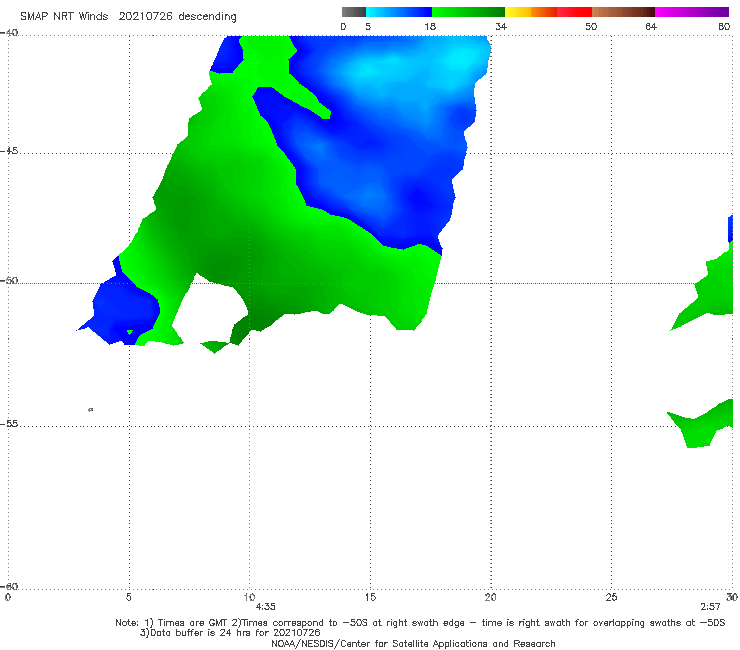Click the latitude label '-45' on the left axis
Screen dimensions: 740x650
click(9, 151)
